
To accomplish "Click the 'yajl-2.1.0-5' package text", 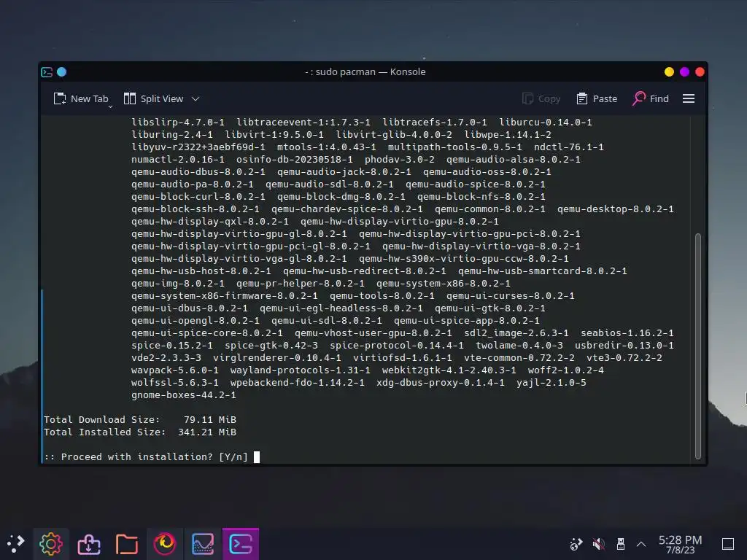I will tap(551, 382).
